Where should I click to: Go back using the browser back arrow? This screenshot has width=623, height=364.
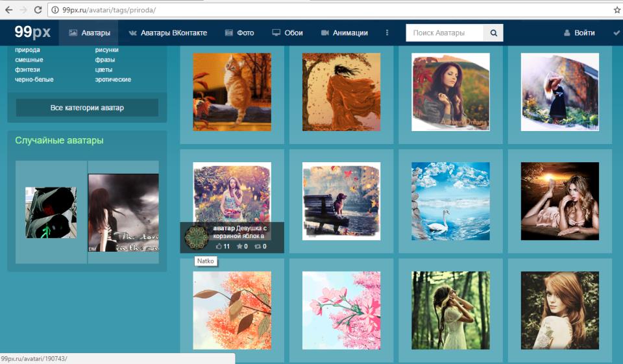click(8, 10)
